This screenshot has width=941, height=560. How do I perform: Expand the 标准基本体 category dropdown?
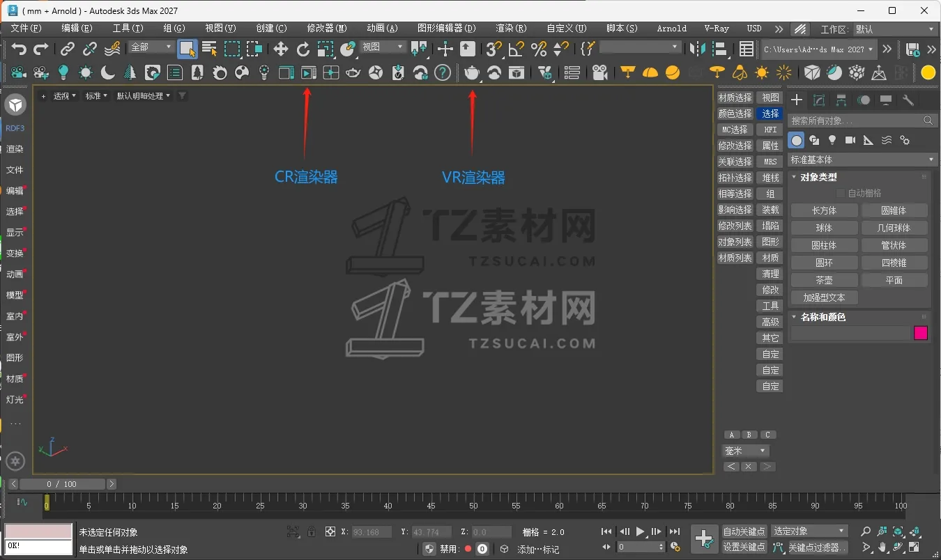(x=862, y=160)
